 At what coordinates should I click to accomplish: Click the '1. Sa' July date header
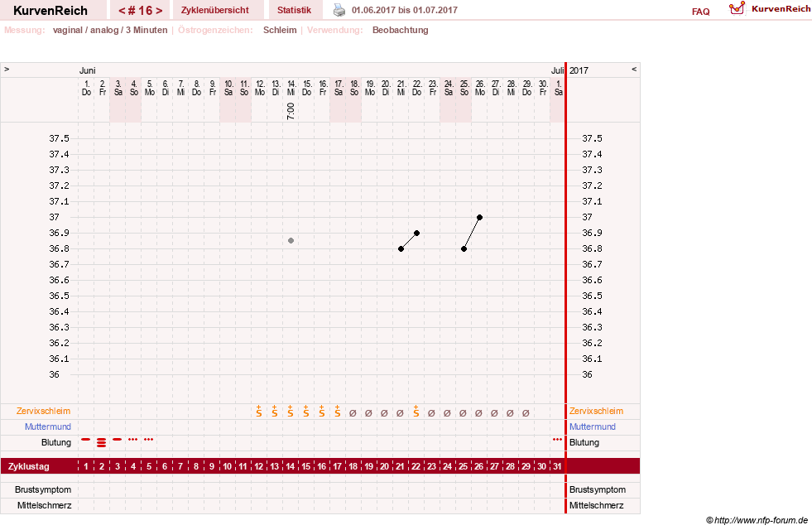point(558,88)
